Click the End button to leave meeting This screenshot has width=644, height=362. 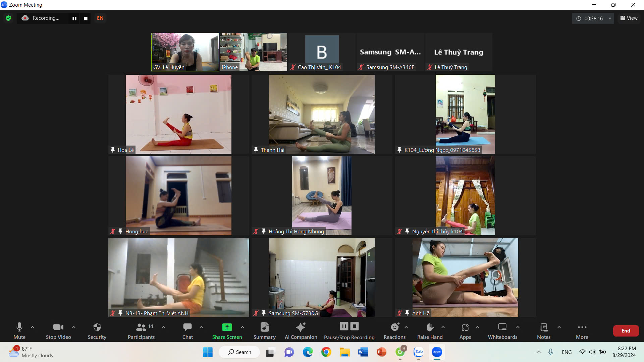[x=626, y=330]
